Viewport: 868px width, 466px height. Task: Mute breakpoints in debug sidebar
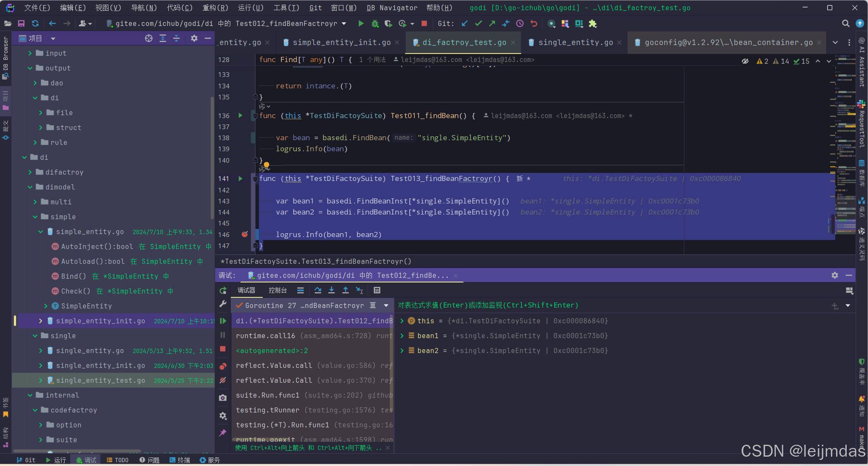223,381
